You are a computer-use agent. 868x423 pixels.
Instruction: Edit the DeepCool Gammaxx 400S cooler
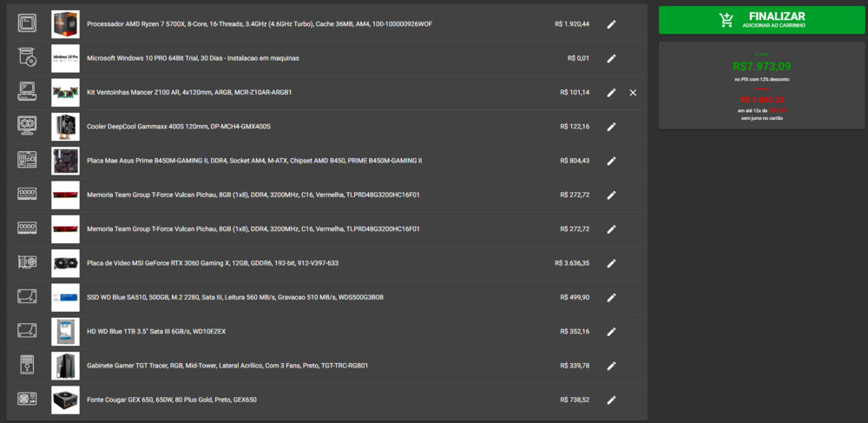click(611, 127)
